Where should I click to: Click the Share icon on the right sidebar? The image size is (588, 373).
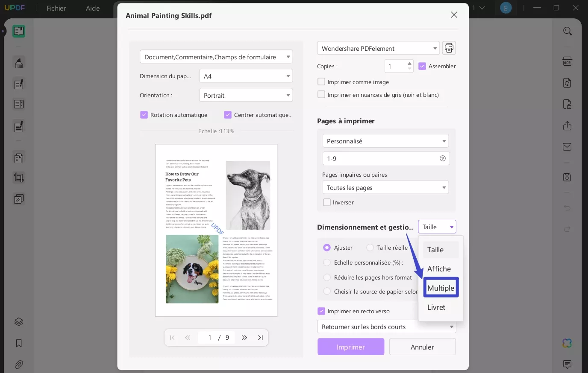tap(567, 126)
